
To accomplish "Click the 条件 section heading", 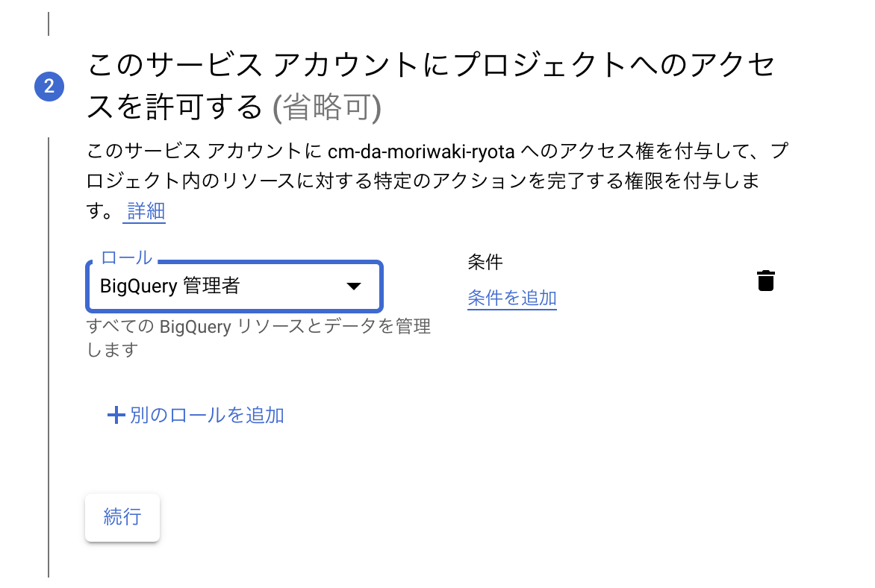I will (x=485, y=262).
